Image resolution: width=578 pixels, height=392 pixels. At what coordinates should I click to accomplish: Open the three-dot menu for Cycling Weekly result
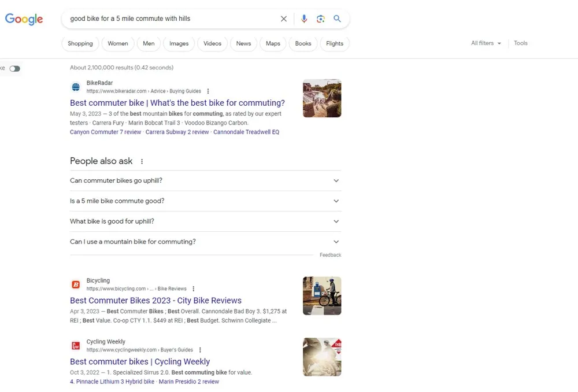pos(200,350)
